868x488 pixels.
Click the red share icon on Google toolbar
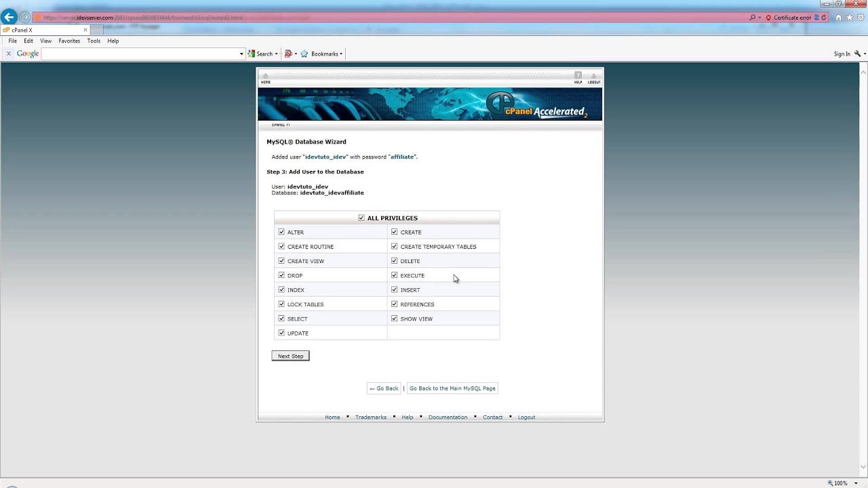[288, 54]
